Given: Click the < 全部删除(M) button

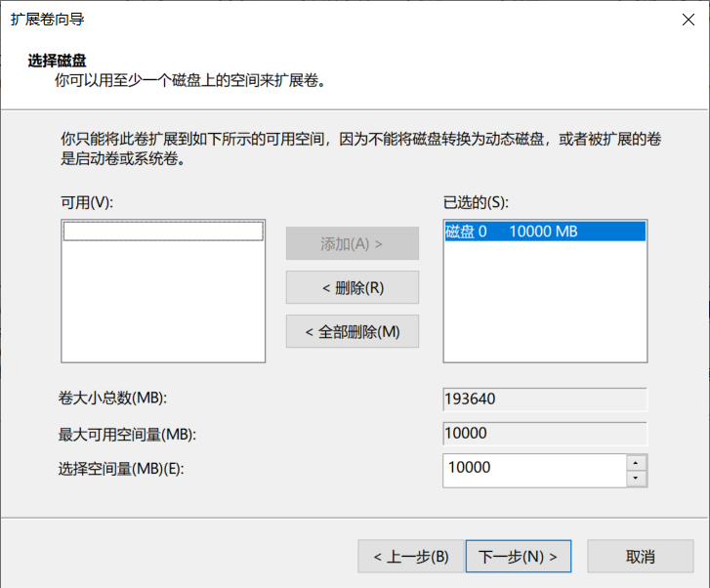Looking at the screenshot, I should [x=353, y=331].
